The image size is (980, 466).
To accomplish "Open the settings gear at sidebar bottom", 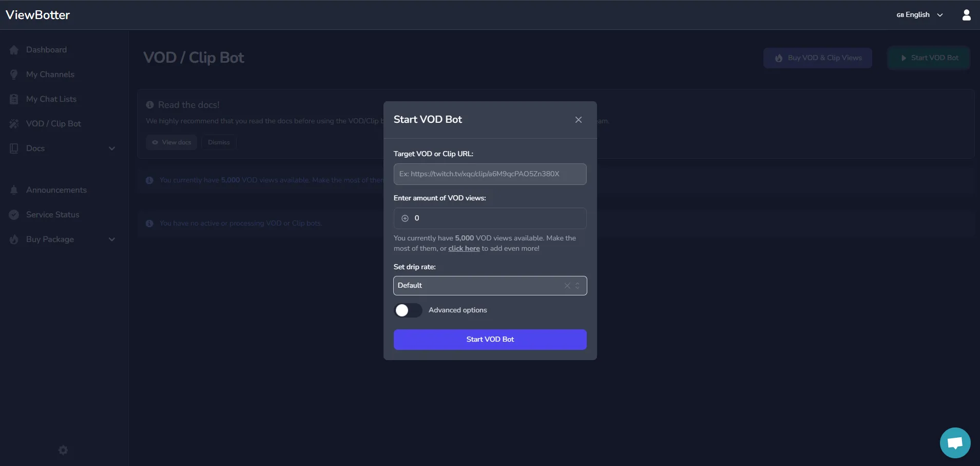I will coord(63,450).
